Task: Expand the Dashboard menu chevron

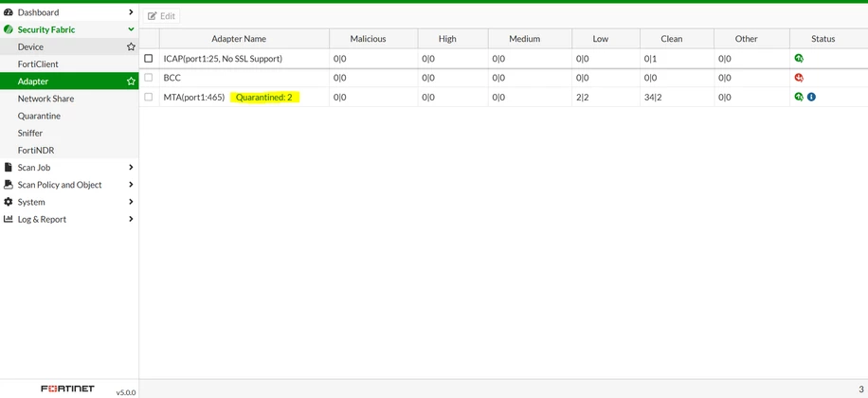Action: pyautogui.click(x=131, y=12)
